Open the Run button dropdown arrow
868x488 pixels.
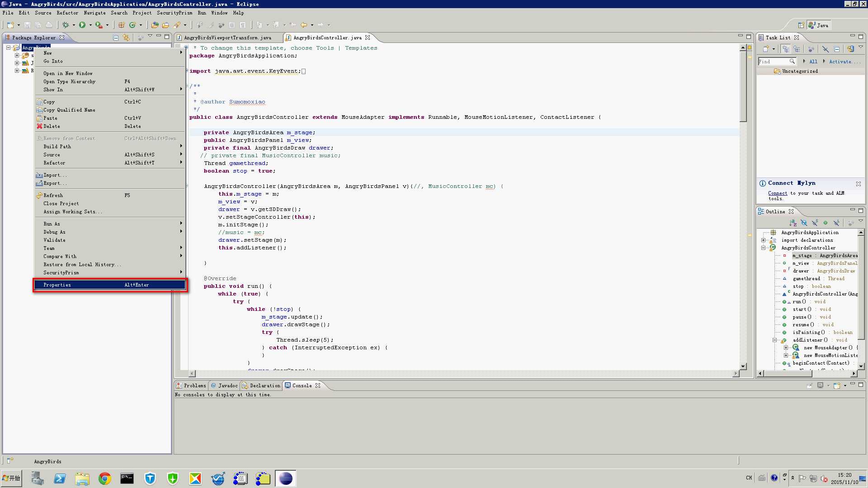[x=90, y=25]
